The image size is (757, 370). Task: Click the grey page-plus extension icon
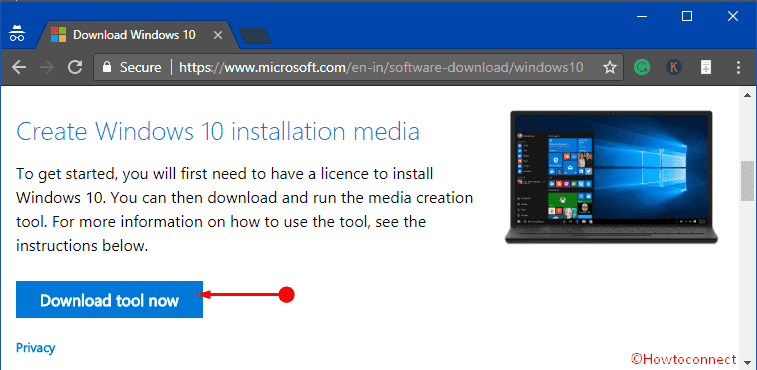[706, 67]
